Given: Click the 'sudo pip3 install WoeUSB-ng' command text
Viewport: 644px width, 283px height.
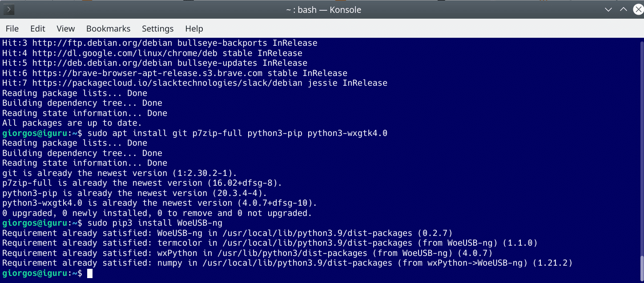Looking at the screenshot, I should 155,223.
